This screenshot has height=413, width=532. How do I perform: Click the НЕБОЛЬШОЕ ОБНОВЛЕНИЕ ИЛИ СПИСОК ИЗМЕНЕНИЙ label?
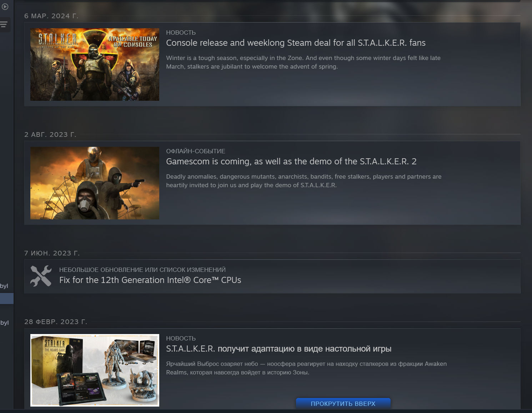[x=142, y=270]
